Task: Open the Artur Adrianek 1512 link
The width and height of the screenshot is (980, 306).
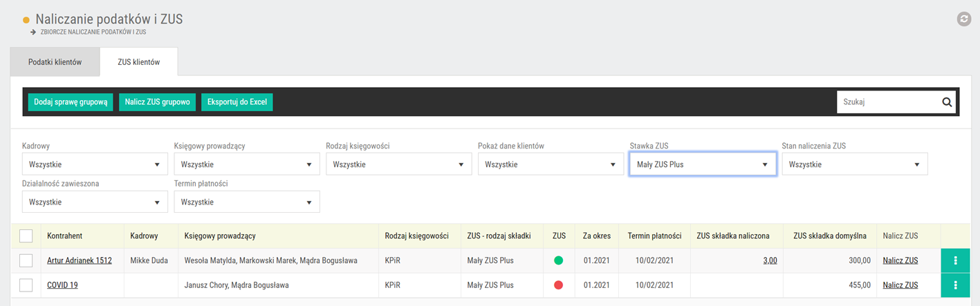Action: pyautogui.click(x=80, y=260)
